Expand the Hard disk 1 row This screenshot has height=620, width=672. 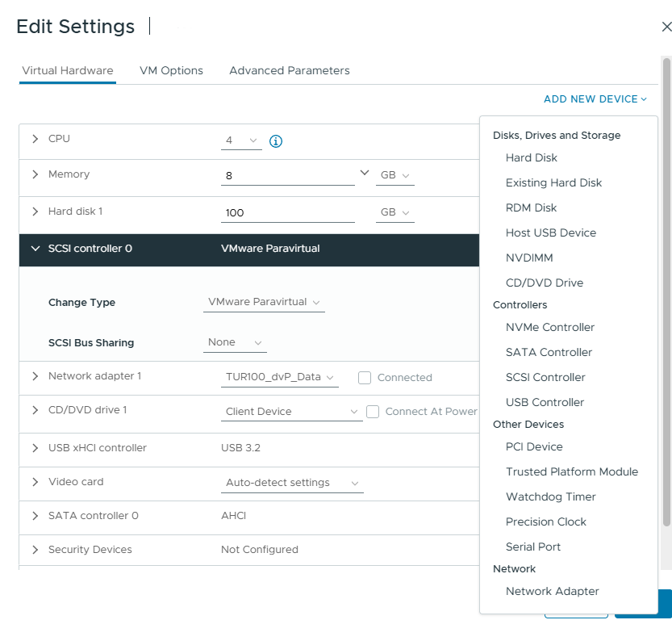tap(35, 212)
